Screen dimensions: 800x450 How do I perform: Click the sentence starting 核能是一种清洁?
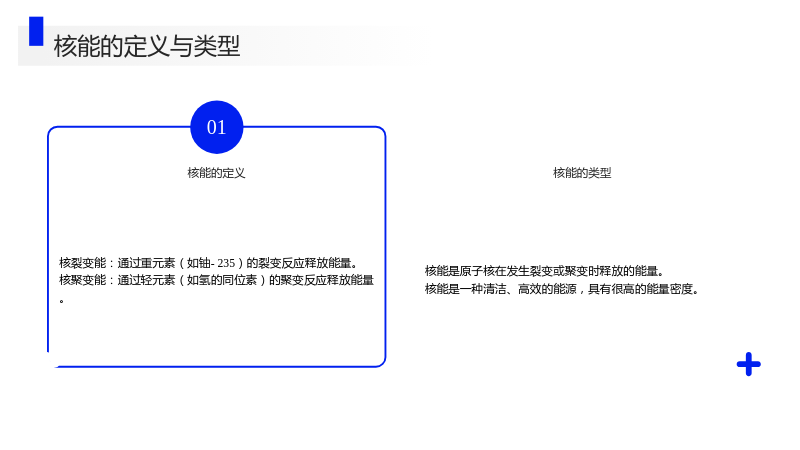pyautogui.click(x=562, y=289)
